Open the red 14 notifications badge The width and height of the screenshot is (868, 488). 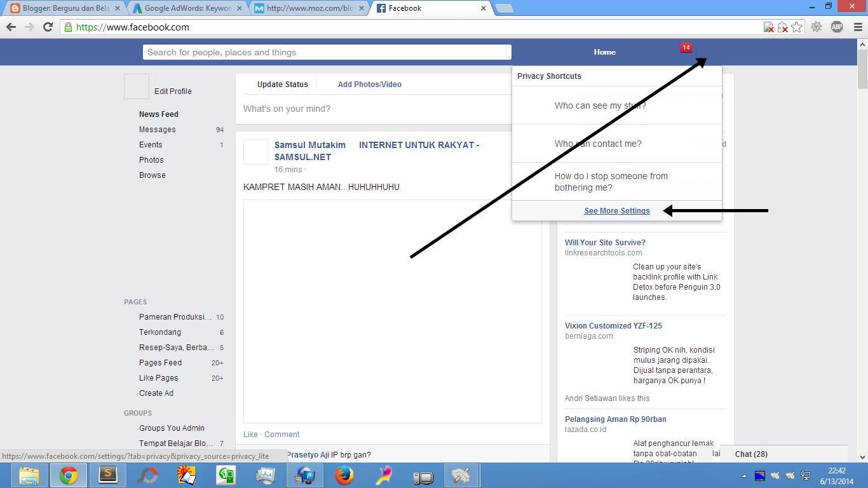(686, 48)
